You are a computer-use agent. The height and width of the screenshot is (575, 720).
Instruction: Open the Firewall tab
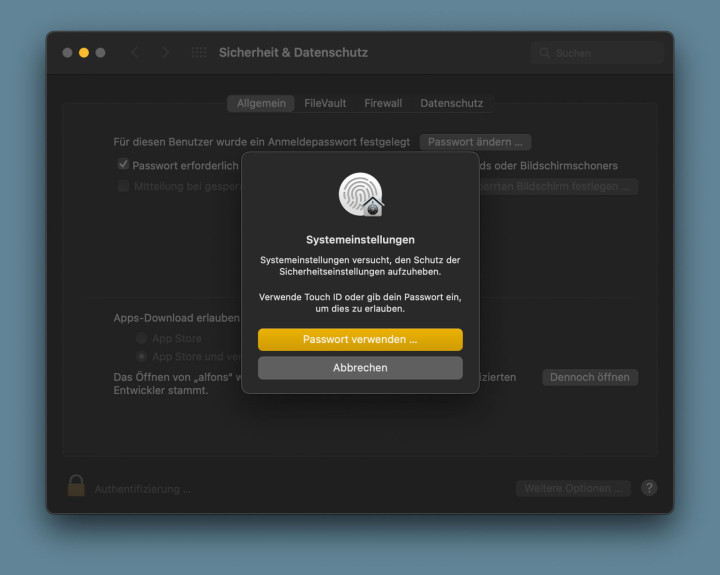tap(383, 103)
